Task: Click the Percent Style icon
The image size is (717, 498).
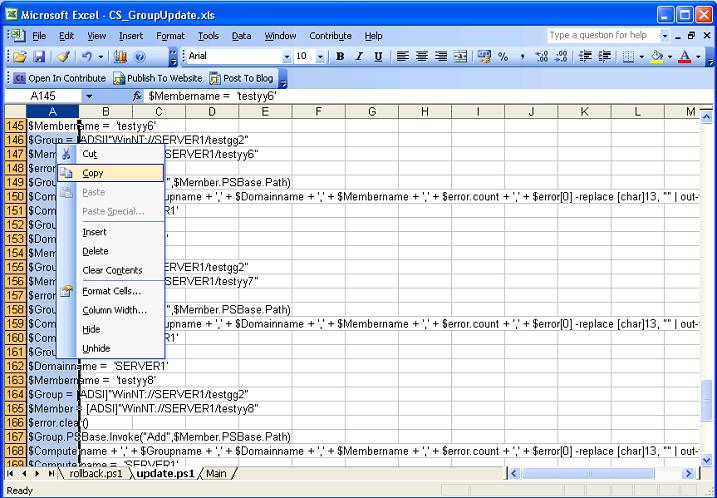Action: [x=503, y=57]
